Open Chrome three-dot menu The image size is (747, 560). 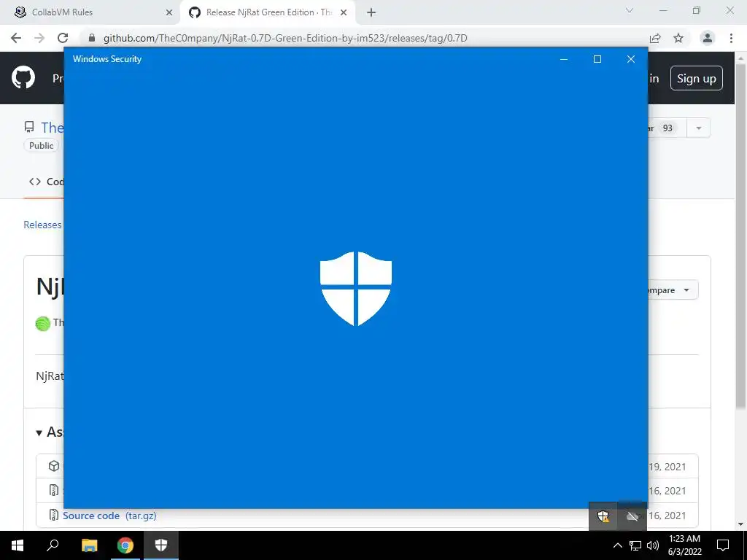coord(731,38)
